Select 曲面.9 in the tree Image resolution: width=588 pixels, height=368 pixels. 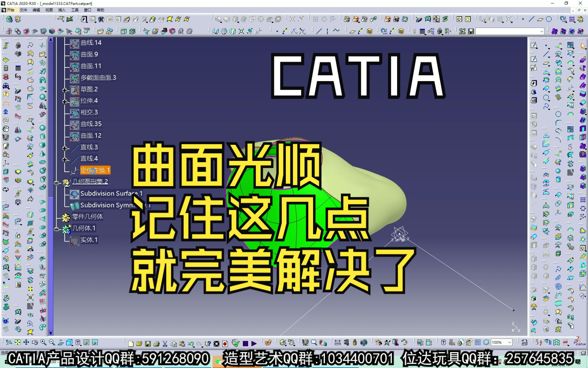click(x=89, y=54)
